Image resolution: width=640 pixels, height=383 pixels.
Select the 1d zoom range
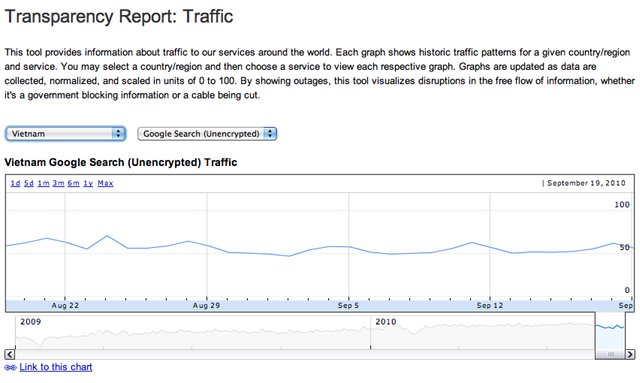[x=15, y=183]
